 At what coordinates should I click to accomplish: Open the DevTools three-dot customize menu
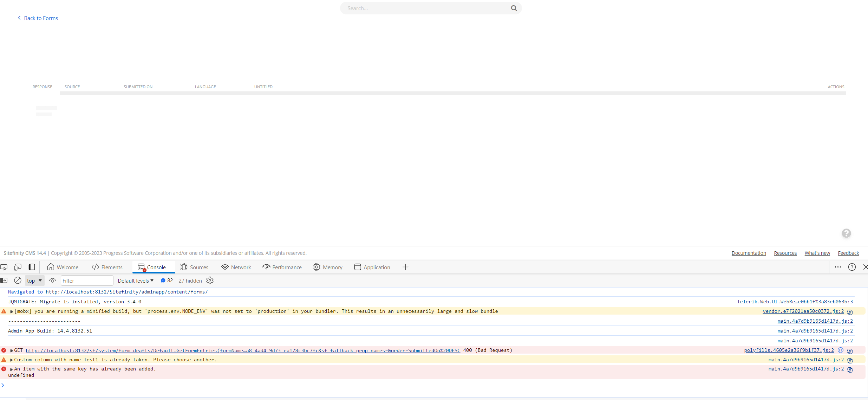[x=838, y=267]
